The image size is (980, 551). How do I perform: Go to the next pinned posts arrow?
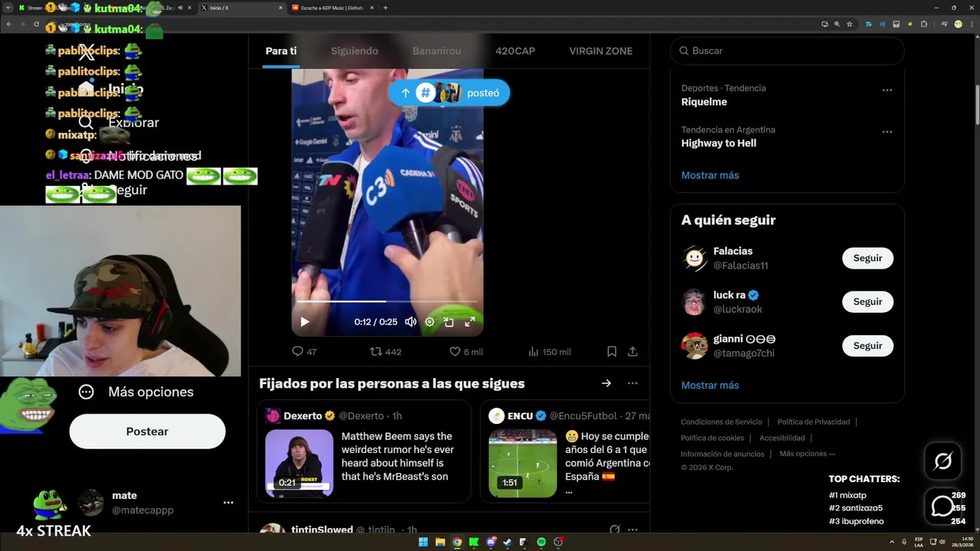click(x=606, y=383)
